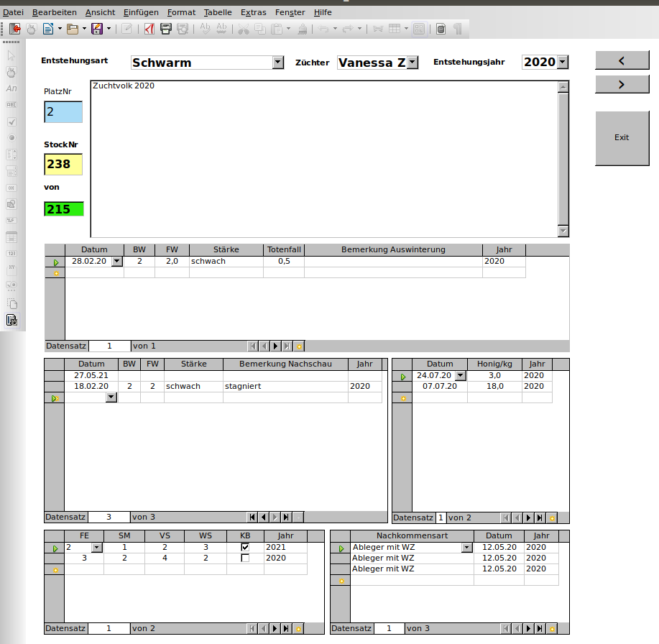This screenshot has width=659, height=644.
Task: Open the Extras menu
Action: [x=254, y=12]
